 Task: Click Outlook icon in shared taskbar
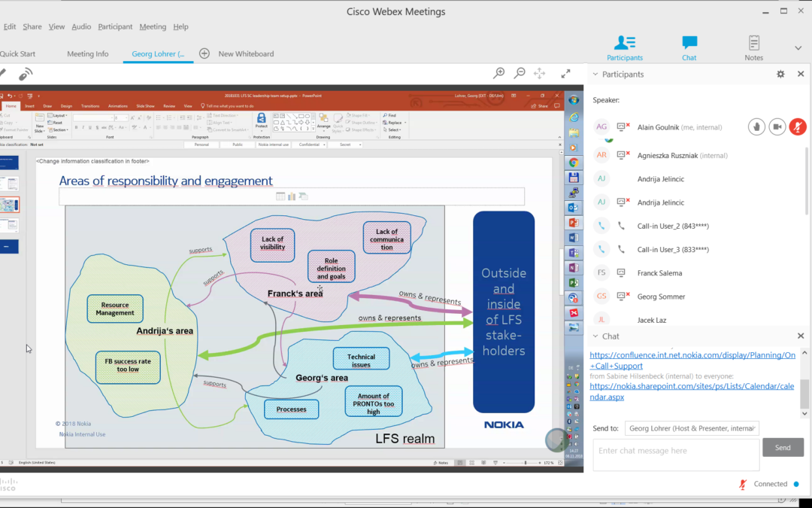click(573, 208)
